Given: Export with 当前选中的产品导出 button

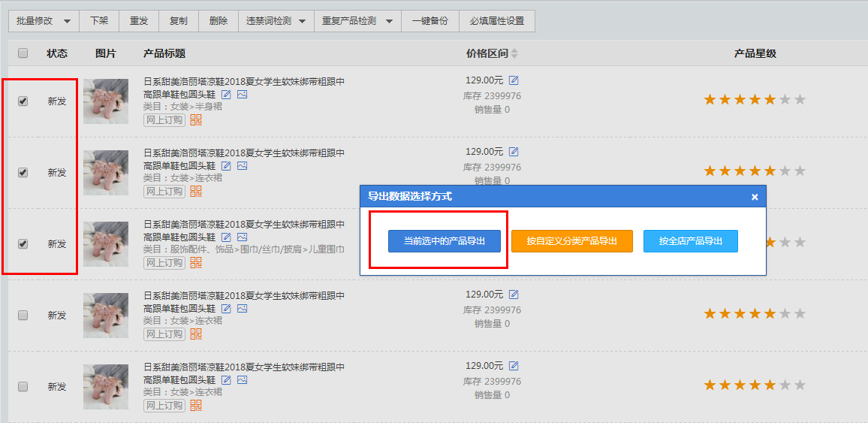Looking at the screenshot, I should (x=444, y=241).
